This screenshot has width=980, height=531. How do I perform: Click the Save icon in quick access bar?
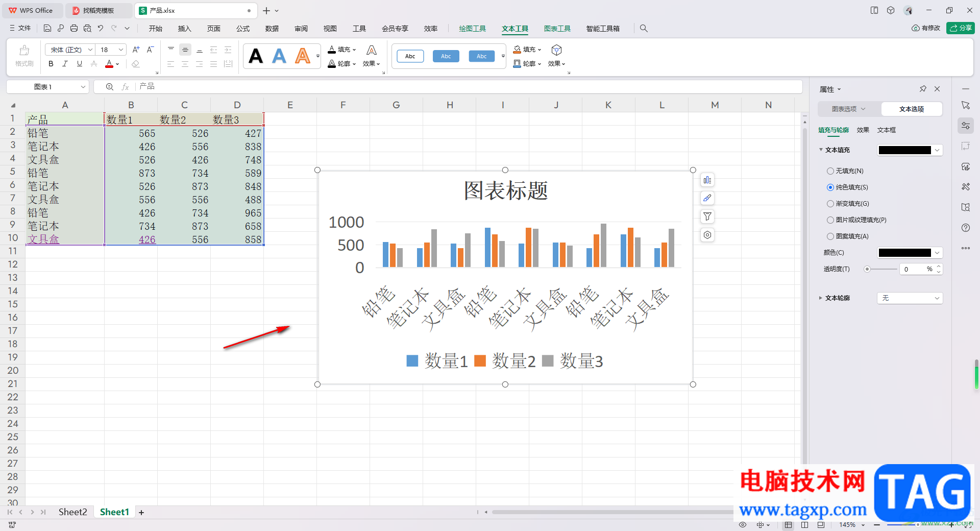coord(47,29)
